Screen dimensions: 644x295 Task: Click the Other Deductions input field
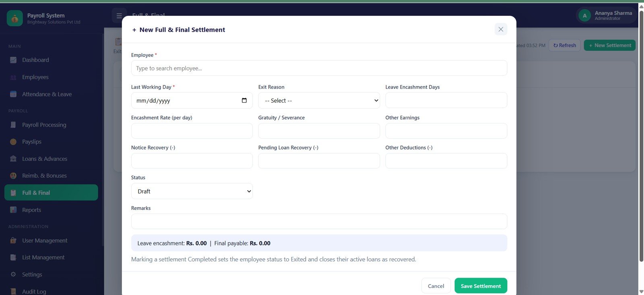point(446,161)
